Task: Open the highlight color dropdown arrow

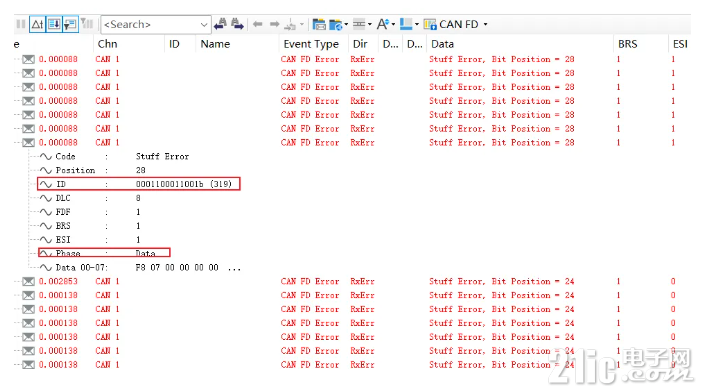Action: coord(417,24)
